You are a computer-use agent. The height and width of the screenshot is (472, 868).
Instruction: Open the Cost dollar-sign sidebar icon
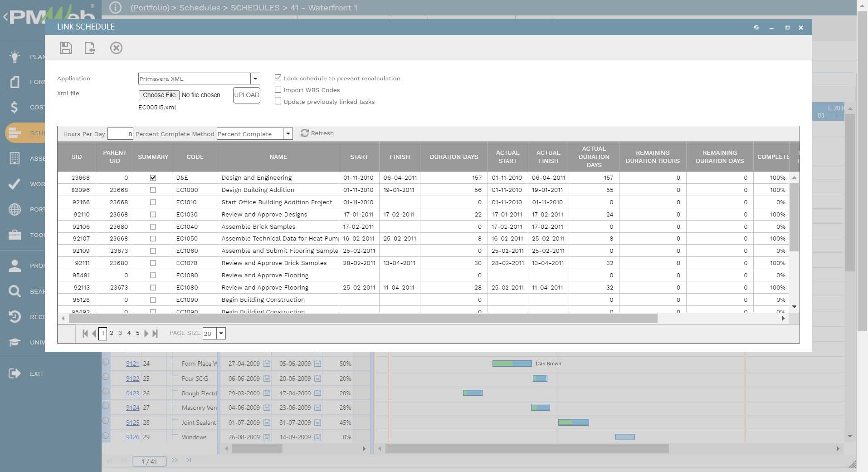click(15, 107)
